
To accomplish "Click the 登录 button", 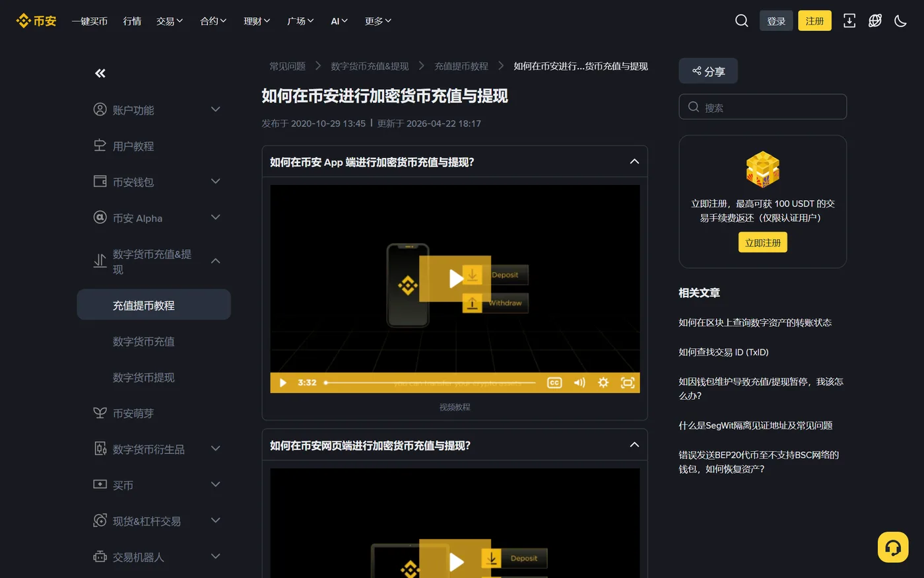I will coord(776,21).
